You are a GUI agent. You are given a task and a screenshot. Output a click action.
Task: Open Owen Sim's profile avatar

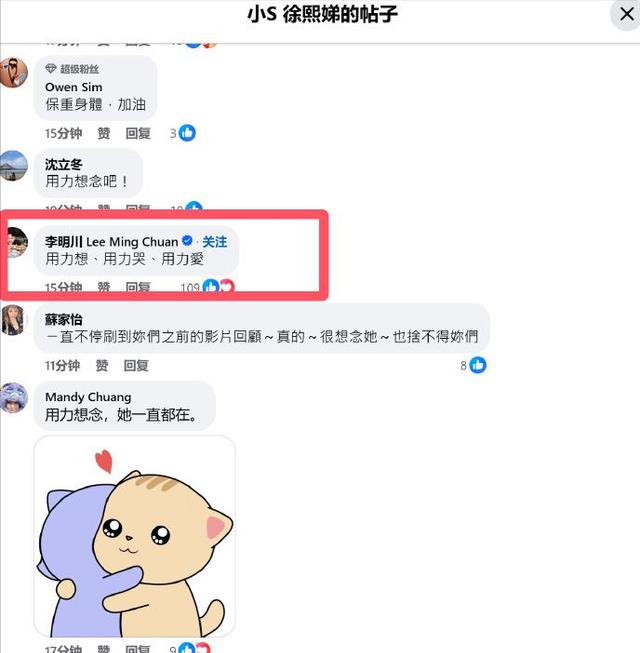(13, 72)
